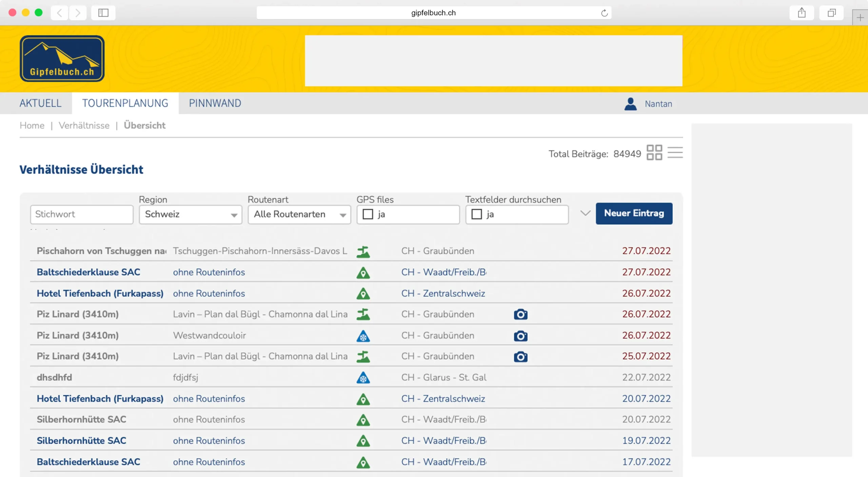Enable the GPS files ja checkbox

[x=368, y=214]
